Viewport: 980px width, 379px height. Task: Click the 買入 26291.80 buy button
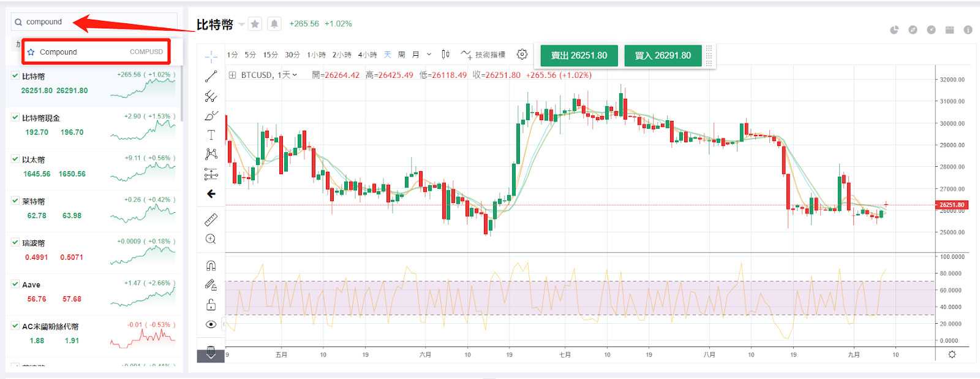663,55
